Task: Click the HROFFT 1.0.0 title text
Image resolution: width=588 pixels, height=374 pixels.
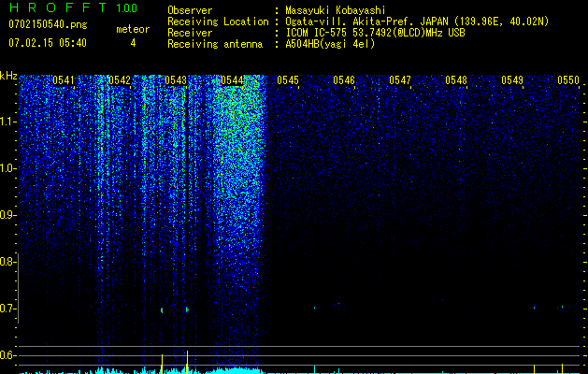Action: pyautogui.click(x=73, y=7)
